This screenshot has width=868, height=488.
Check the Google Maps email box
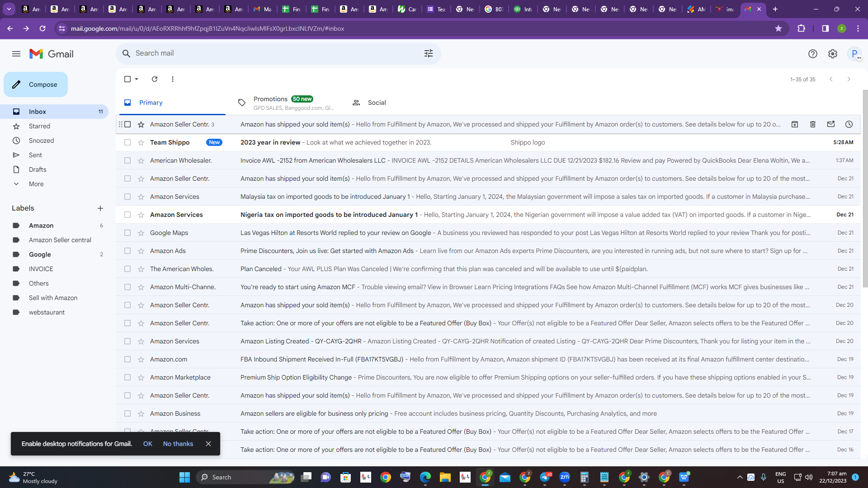pyautogui.click(x=127, y=233)
